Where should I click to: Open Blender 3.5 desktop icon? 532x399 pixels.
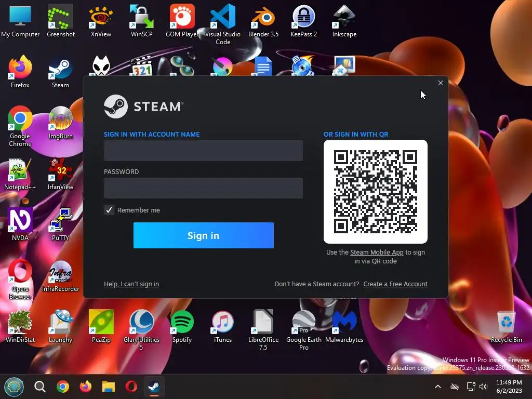[x=263, y=20]
